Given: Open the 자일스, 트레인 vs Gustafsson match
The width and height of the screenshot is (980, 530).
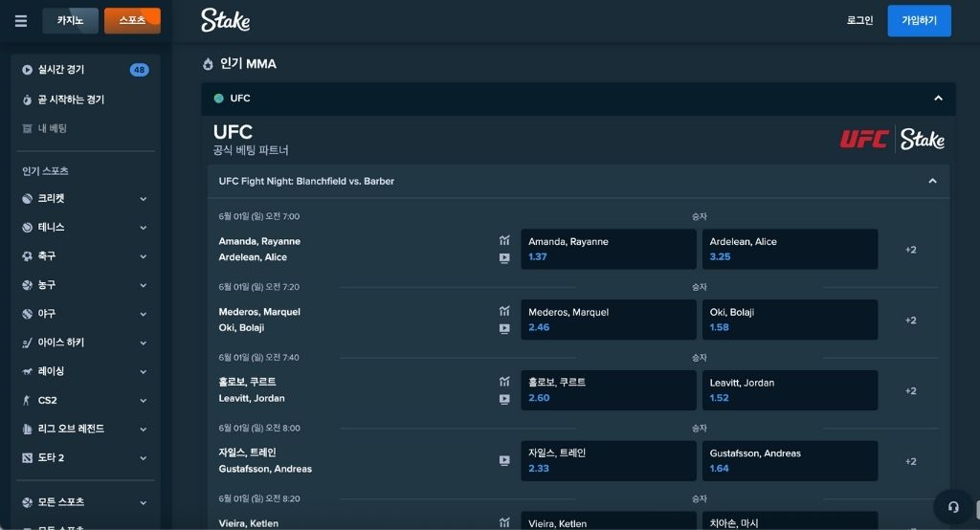Looking at the screenshot, I should [265, 460].
